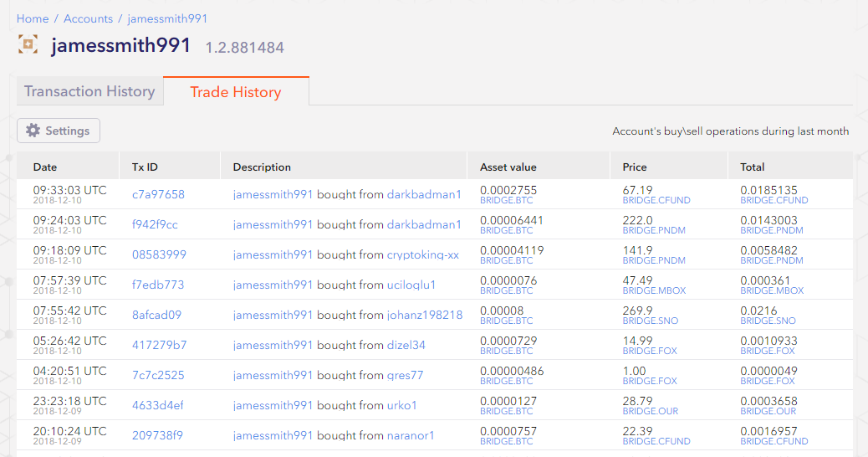Select the Trade History tab

[x=236, y=92]
